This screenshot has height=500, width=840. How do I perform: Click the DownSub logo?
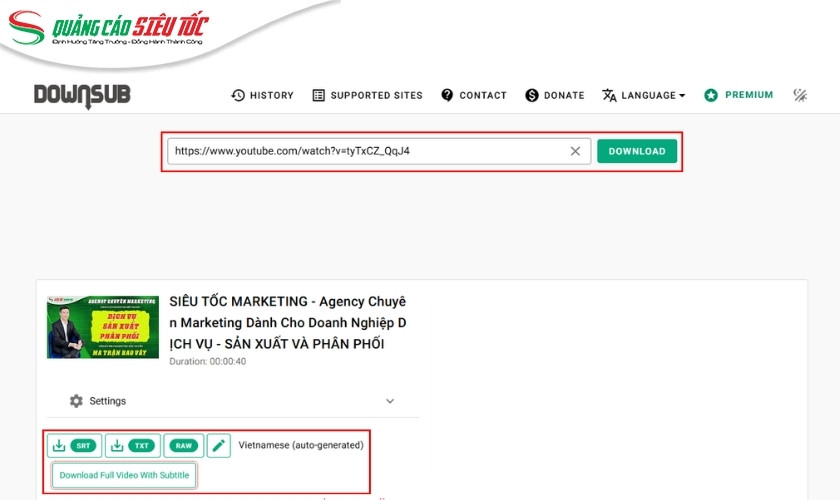(x=82, y=95)
